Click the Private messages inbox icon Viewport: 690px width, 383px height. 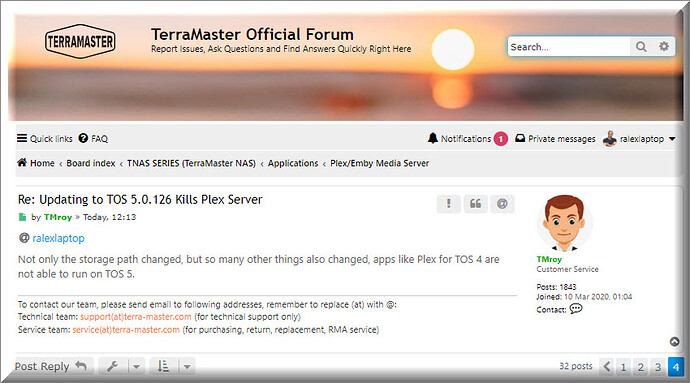[x=520, y=138]
